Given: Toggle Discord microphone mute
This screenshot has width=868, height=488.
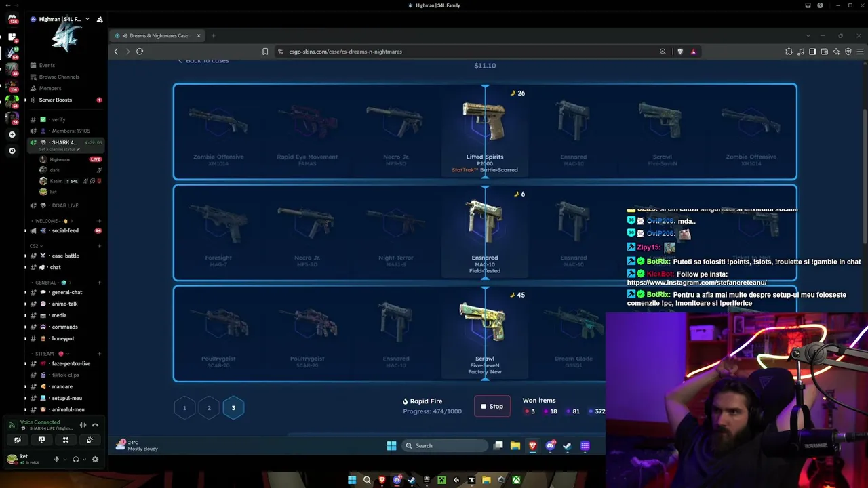Looking at the screenshot, I should click(x=56, y=459).
